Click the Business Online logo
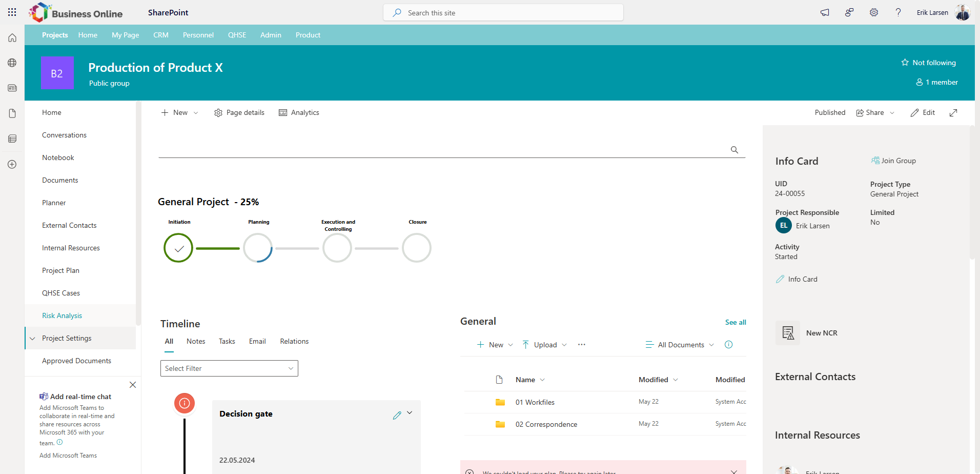This screenshot has width=980, height=474. coord(76,12)
